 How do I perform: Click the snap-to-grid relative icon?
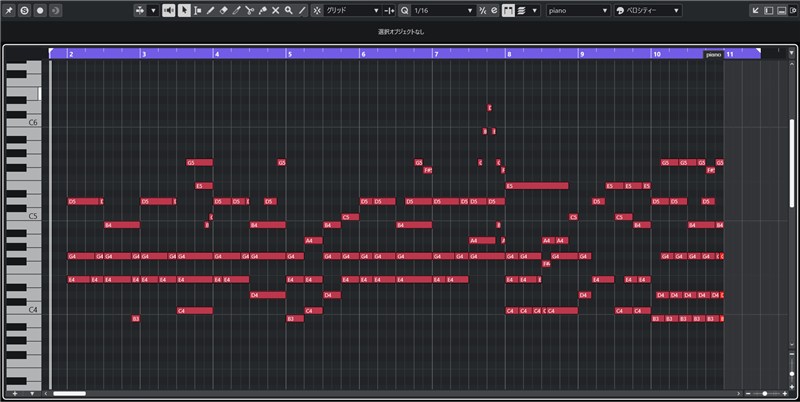point(389,10)
